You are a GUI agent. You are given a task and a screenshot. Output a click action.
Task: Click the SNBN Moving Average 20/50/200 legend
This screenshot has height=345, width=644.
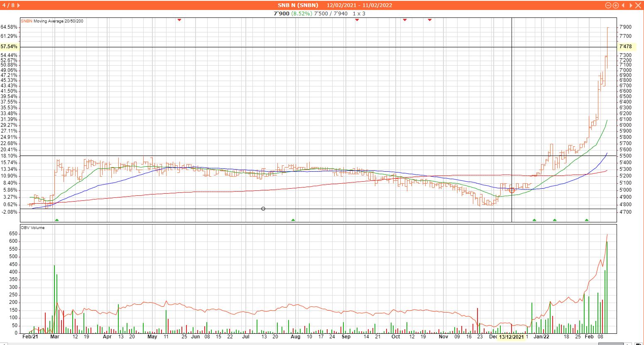coord(52,21)
